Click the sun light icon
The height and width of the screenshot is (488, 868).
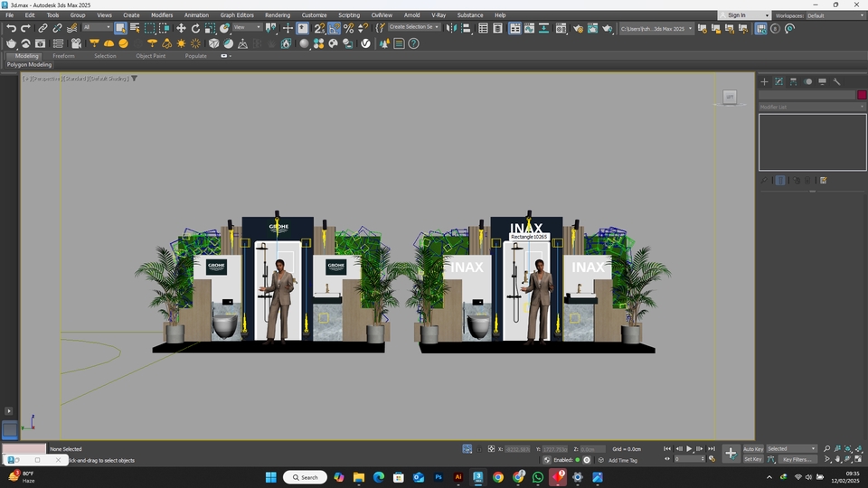tap(181, 43)
